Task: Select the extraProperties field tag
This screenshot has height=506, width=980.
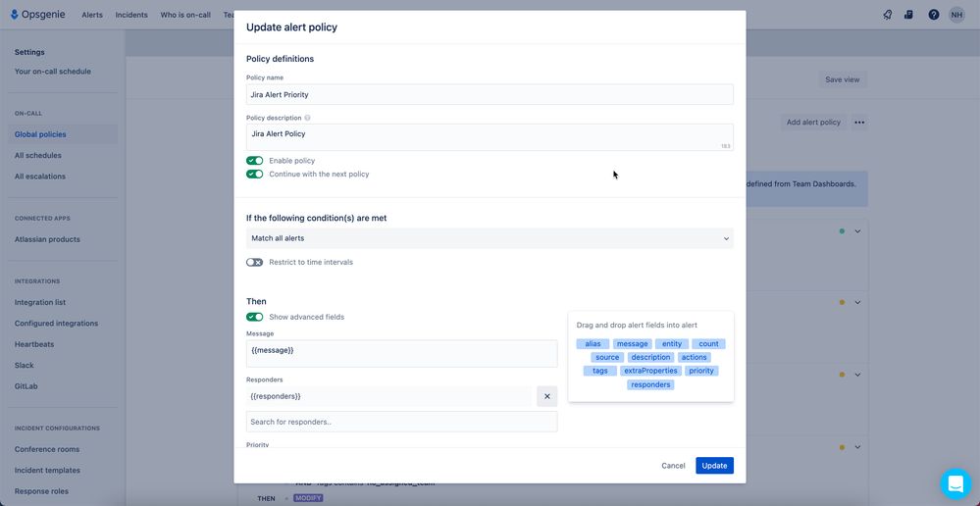Action: (x=650, y=371)
